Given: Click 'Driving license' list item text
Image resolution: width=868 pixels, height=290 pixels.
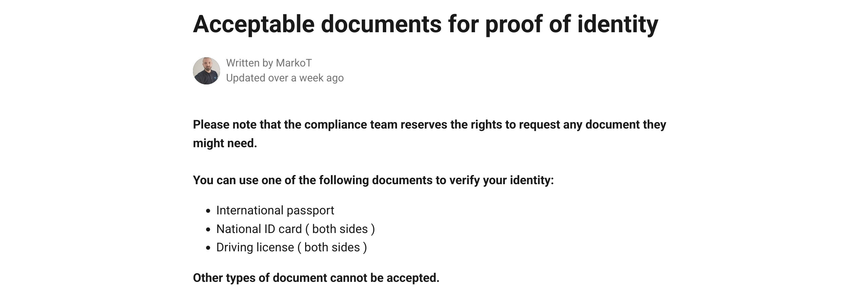Looking at the screenshot, I should point(255,247).
